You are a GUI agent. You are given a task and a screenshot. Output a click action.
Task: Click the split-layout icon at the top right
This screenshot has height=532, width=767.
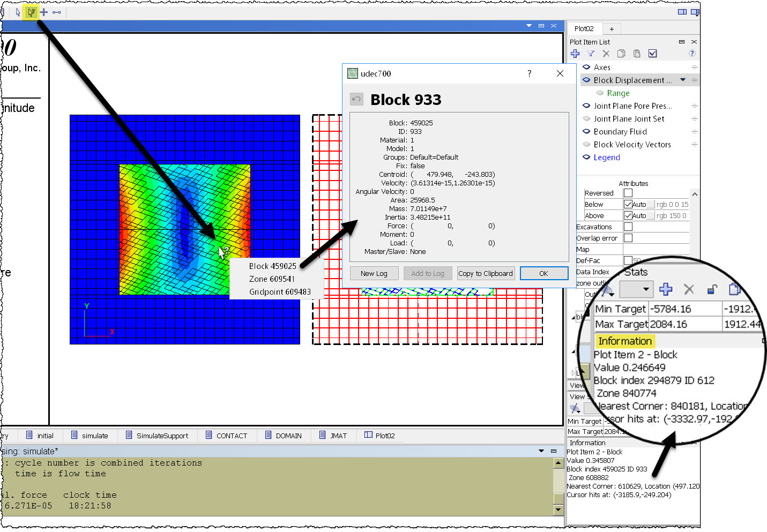(682, 12)
